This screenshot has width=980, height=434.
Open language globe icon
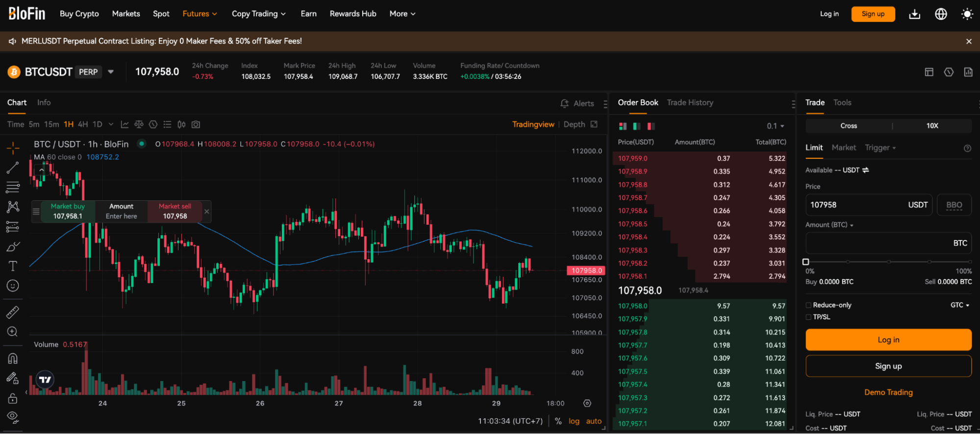point(941,14)
